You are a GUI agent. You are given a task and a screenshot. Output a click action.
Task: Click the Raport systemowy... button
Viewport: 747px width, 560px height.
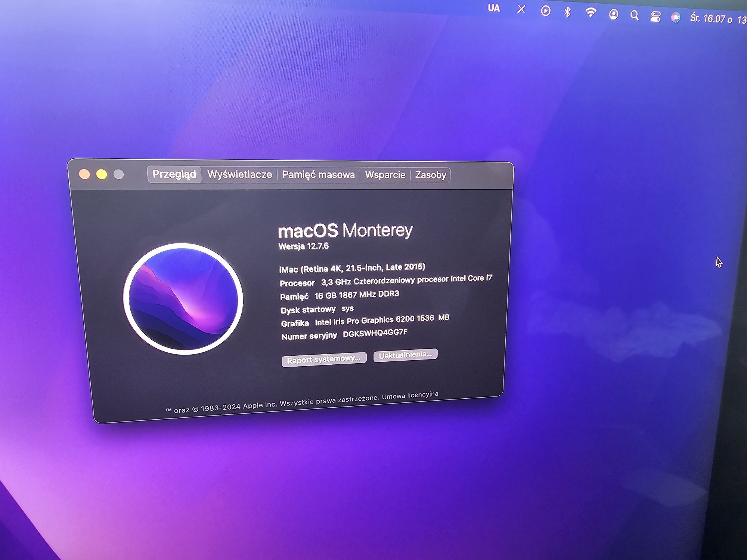click(x=324, y=359)
